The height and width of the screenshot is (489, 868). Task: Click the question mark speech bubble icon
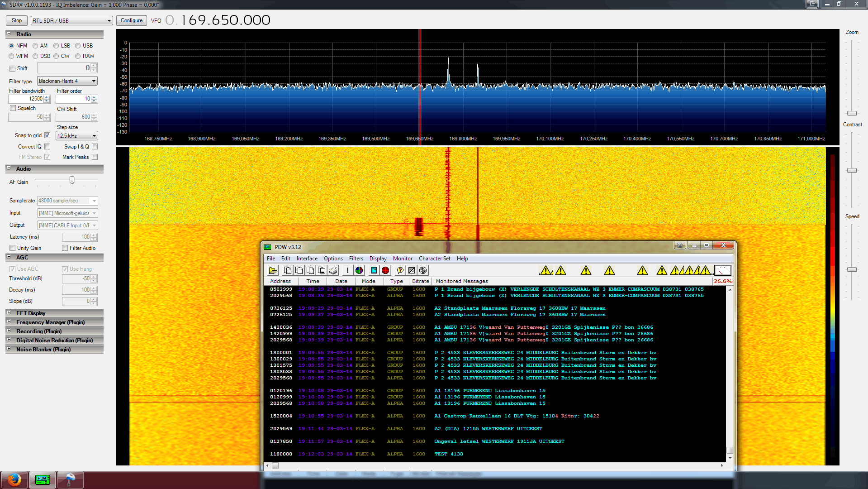pos(400,270)
